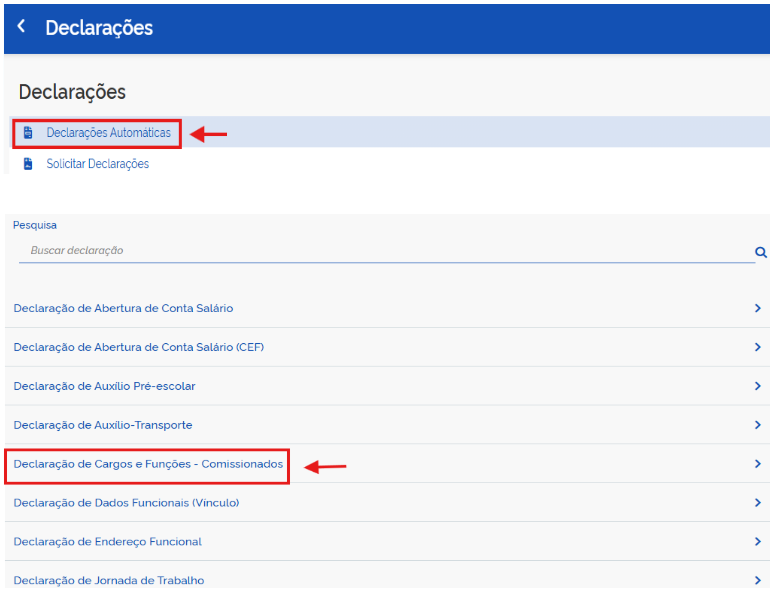Open Solicitar Declarações menu item
770x592 pixels.
(x=98, y=164)
